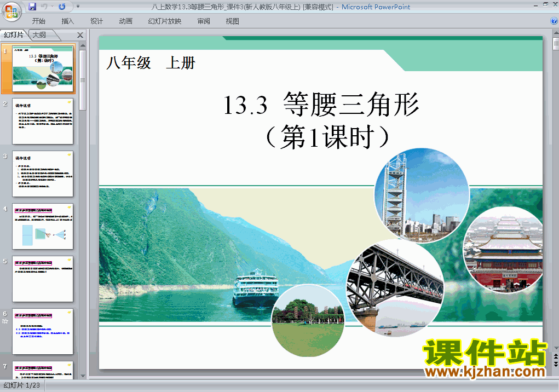Go to next slide double-arrow button
Viewport: 559px width, 392px height.
pyautogui.click(x=556, y=364)
